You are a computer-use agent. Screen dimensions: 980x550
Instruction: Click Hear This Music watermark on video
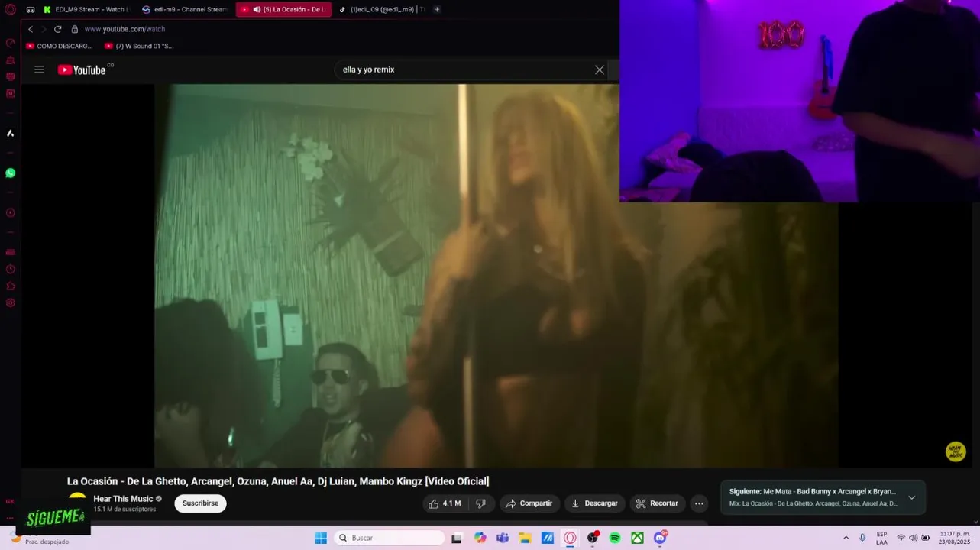click(x=956, y=451)
